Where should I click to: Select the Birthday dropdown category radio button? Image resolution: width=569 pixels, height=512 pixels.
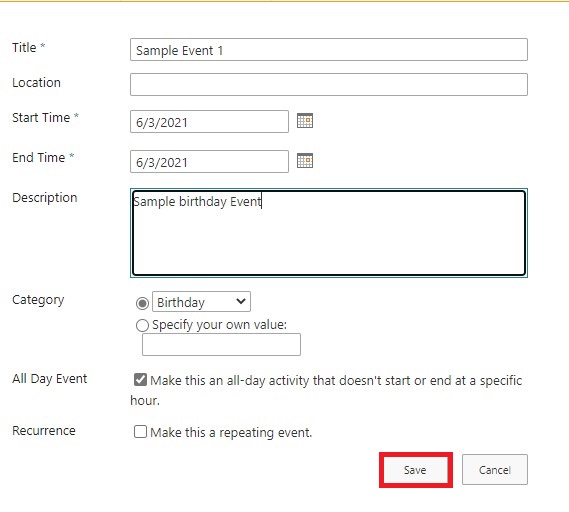click(142, 303)
